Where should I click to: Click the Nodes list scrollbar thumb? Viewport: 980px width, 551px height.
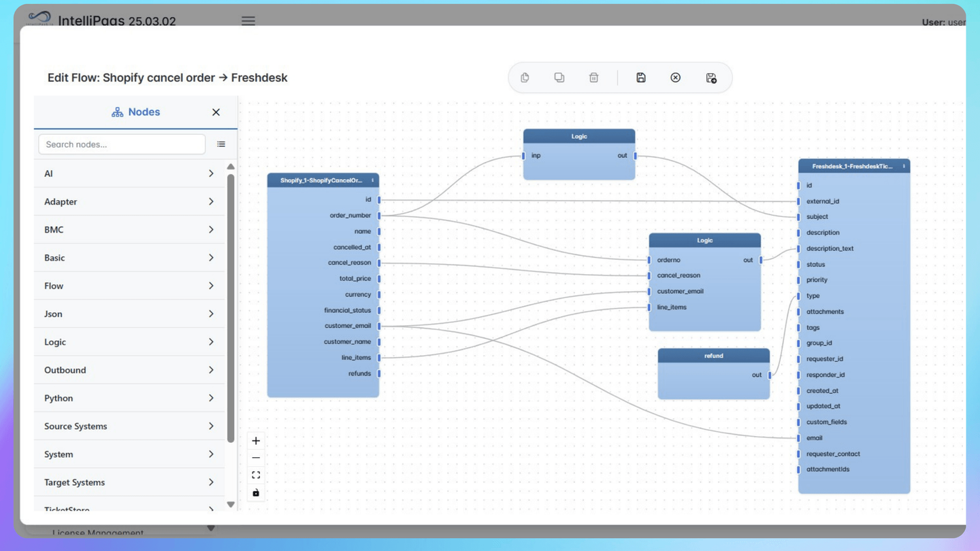pyautogui.click(x=231, y=308)
